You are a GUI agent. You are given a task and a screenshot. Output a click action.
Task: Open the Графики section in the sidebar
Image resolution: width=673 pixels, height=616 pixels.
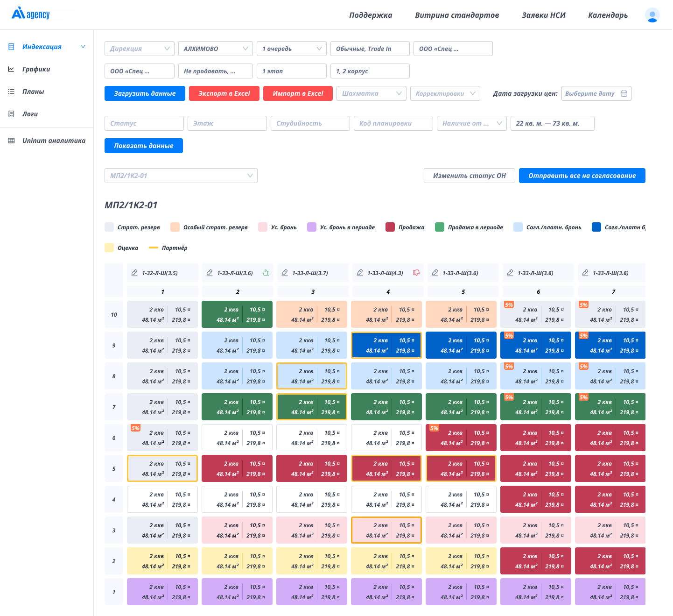(36, 69)
